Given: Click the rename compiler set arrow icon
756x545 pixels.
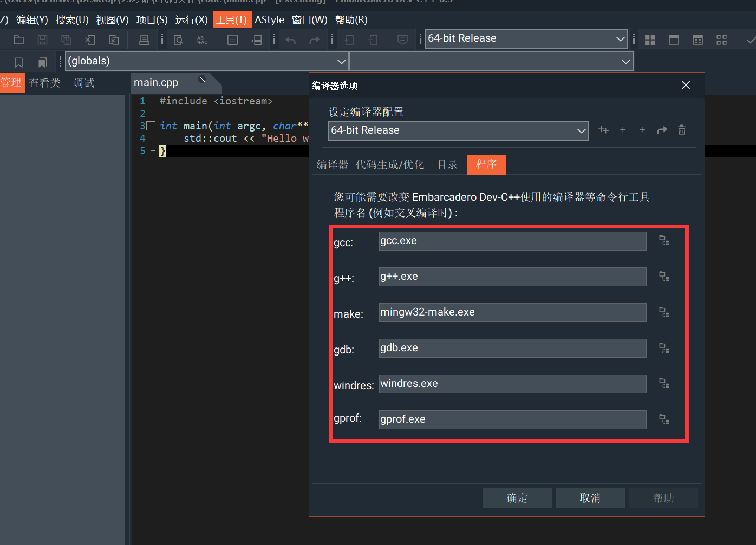Looking at the screenshot, I should pos(662,130).
